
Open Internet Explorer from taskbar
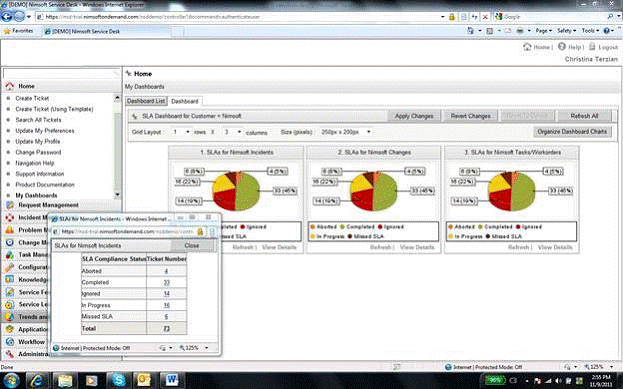[x=38, y=380]
